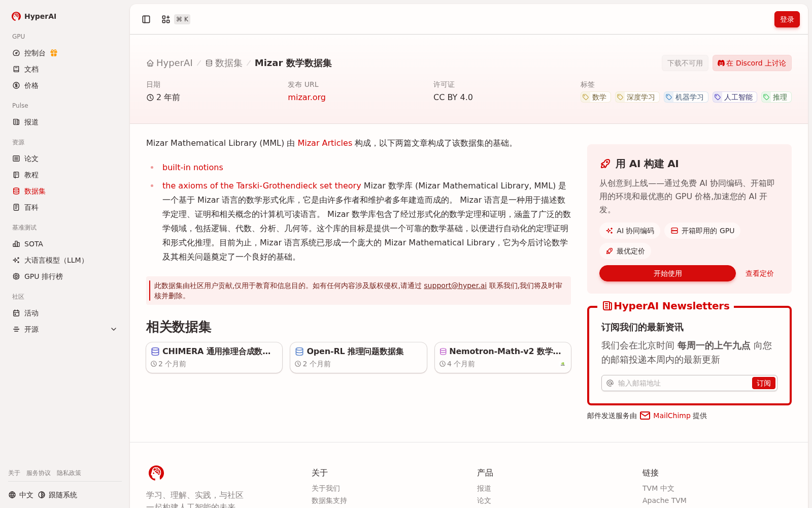Open the built-in notions link

(192, 167)
